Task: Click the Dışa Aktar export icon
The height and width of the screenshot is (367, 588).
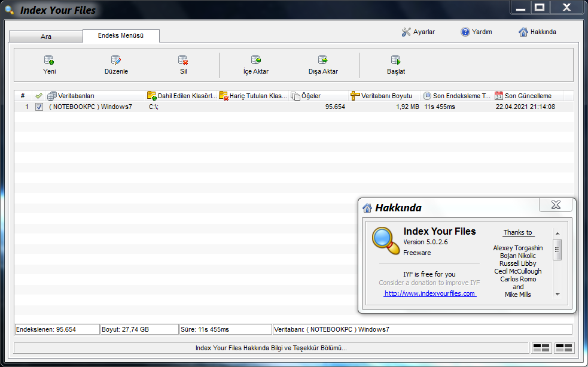Action: (323, 60)
